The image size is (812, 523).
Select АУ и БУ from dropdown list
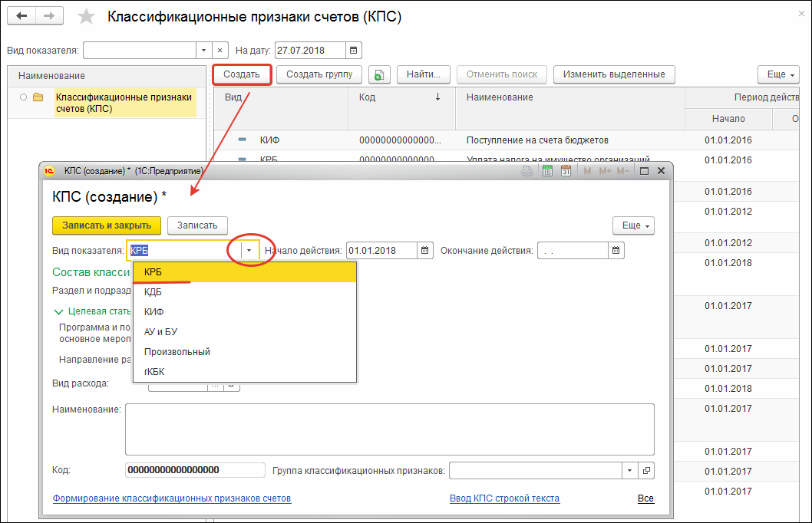(x=244, y=331)
